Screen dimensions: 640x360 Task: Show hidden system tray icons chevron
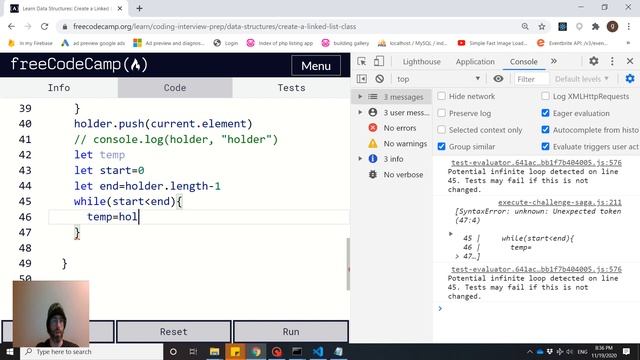(x=529, y=351)
